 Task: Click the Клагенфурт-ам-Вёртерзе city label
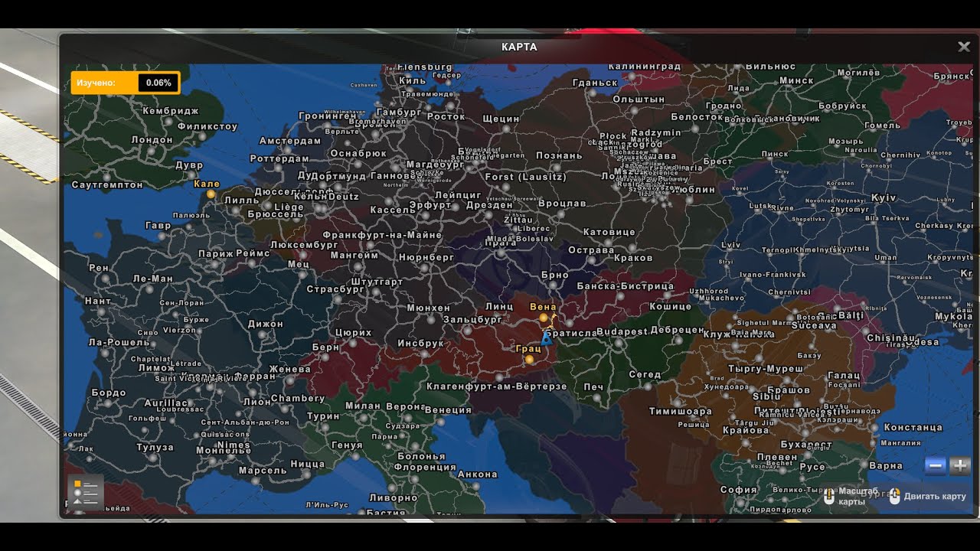(496, 386)
